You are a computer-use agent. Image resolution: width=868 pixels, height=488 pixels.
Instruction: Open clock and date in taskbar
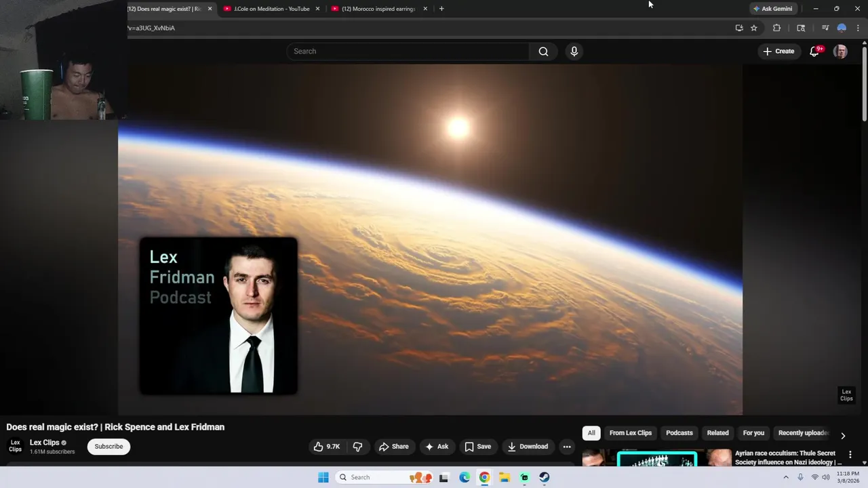pyautogui.click(x=848, y=477)
